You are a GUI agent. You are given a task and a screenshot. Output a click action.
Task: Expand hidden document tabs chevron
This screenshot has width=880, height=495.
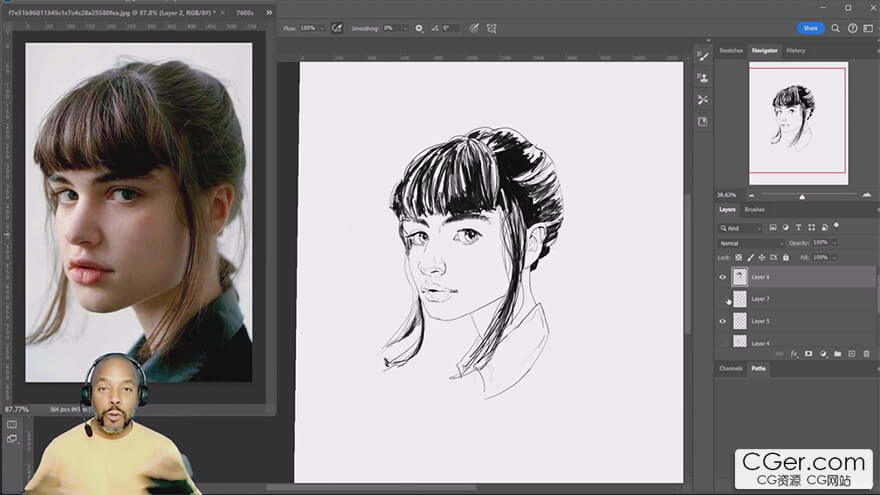(269, 12)
